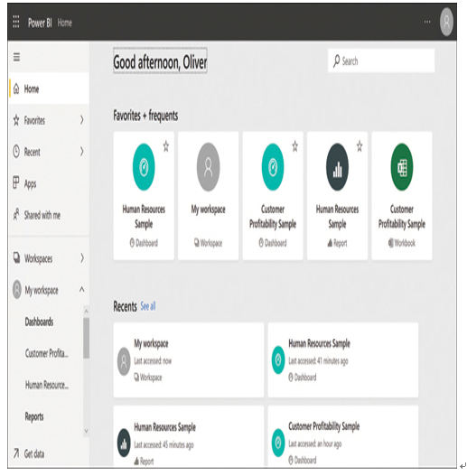Click the Home breadcrumb in header
Viewport: 467px width, 476px height.
point(65,23)
